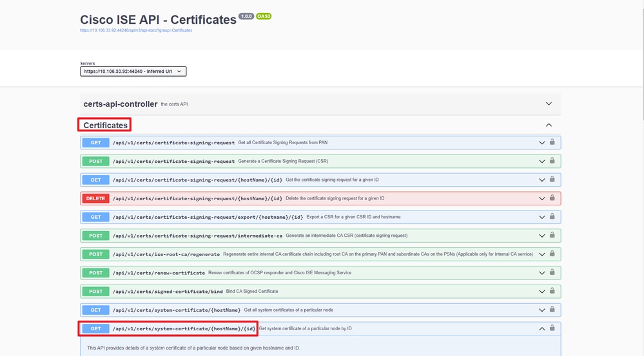The image size is (644, 356).
Task: Open the Servers dropdown with inferred URL
Action: pos(133,71)
